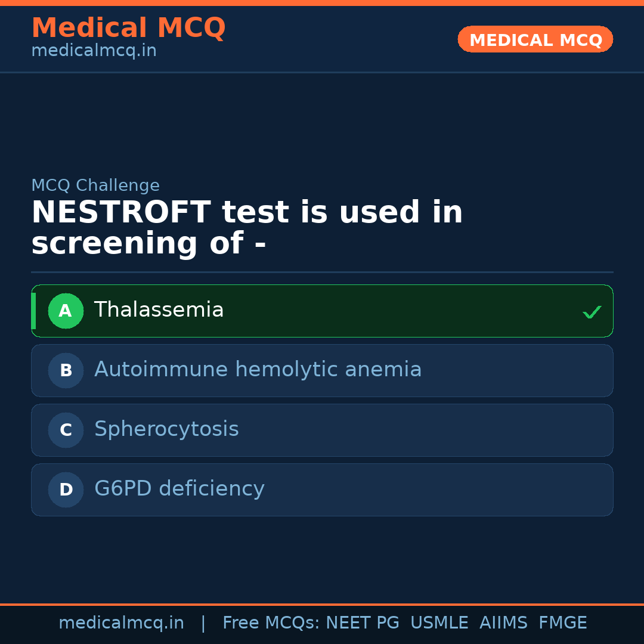Click the FMGE footer label
This screenshot has height=644, width=644.
click(562, 623)
